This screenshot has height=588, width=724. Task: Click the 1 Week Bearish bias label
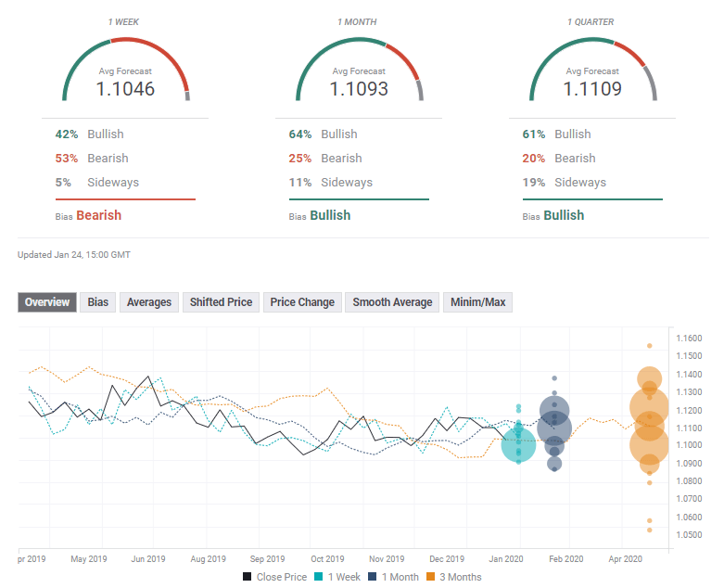(x=98, y=215)
